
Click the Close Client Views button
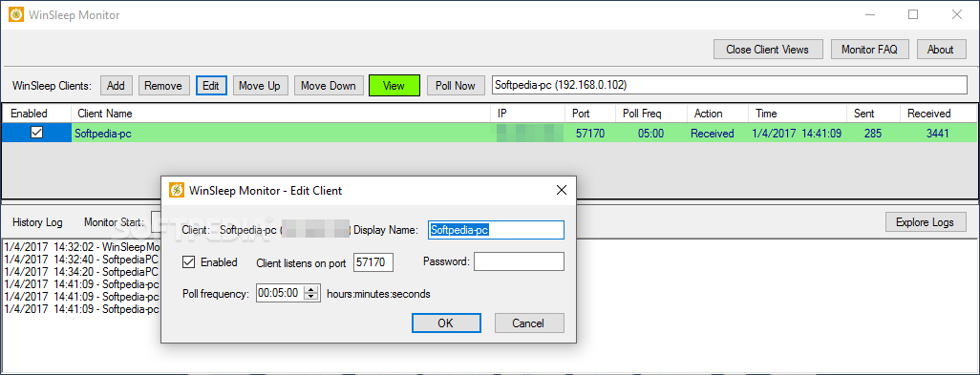(x=767, y=50)
